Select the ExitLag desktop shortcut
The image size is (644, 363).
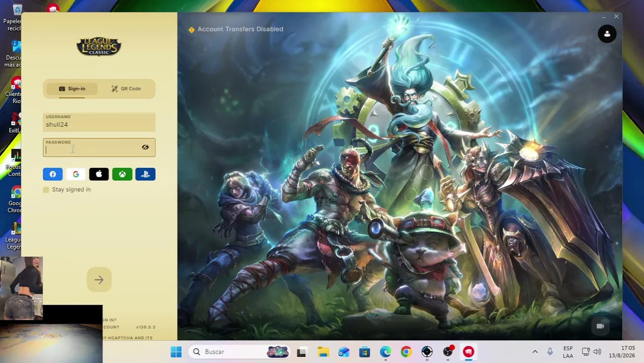15,124
